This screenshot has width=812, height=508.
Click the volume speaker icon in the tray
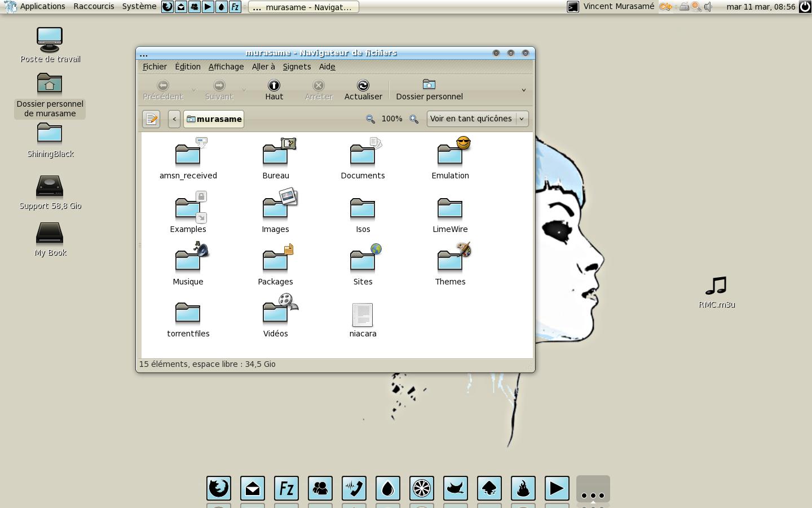point(708,7)
